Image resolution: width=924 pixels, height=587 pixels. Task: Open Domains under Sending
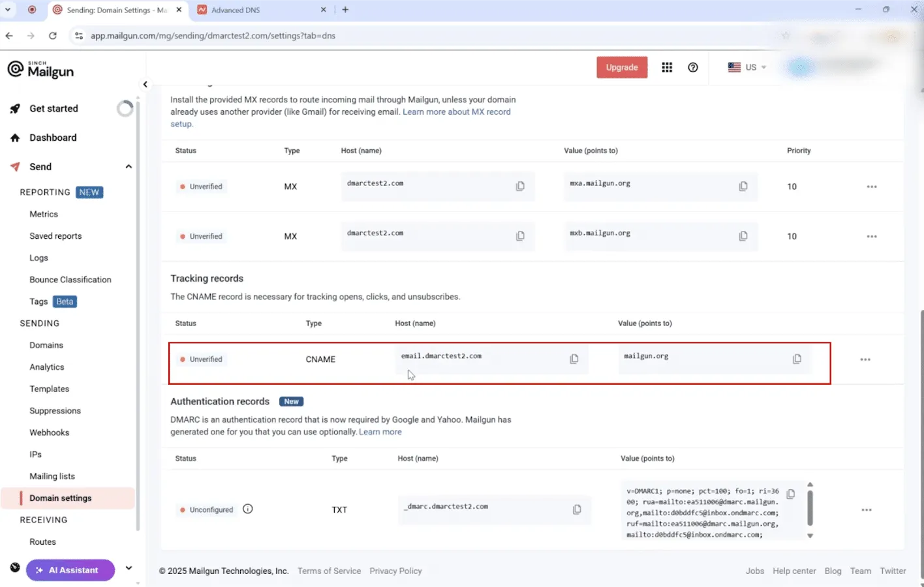pos(46,345)
